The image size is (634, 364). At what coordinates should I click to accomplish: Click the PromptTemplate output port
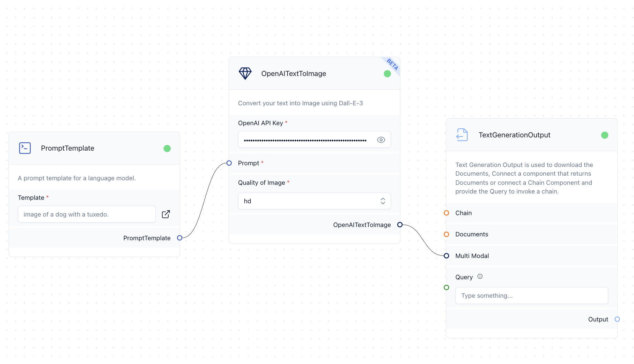180,238
